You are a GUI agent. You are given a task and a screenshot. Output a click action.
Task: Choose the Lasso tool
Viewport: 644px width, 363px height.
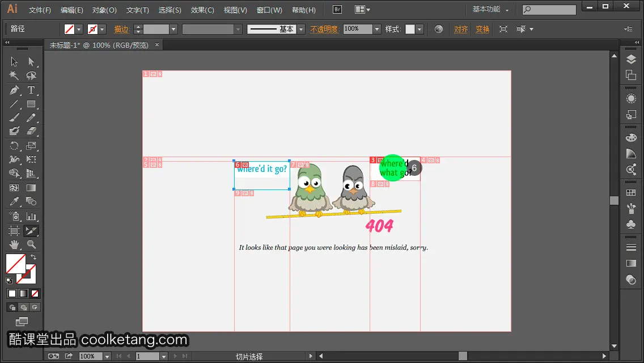coord(31,75)
